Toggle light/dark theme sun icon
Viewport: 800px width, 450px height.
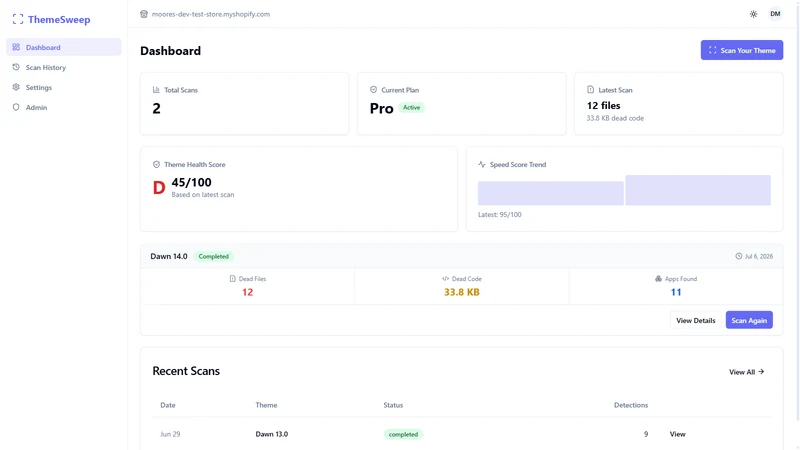(754, 14)
